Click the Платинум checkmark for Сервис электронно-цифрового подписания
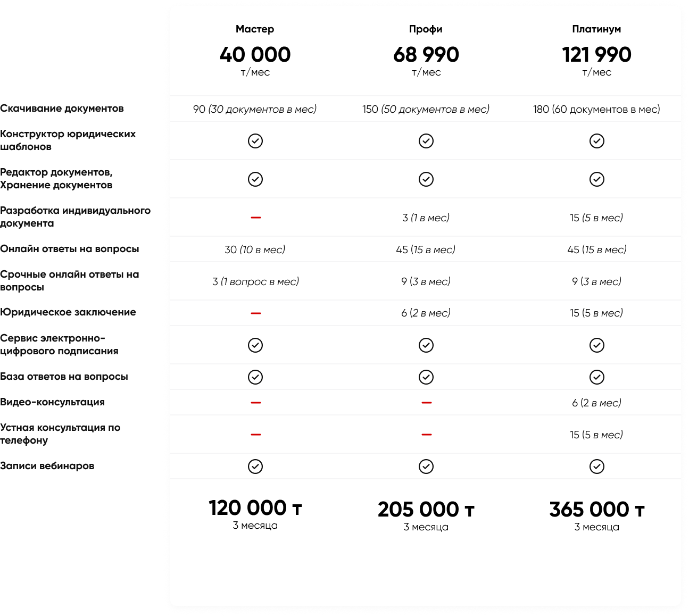This screenshot has width=689, height=616. (x=597, y=345)
